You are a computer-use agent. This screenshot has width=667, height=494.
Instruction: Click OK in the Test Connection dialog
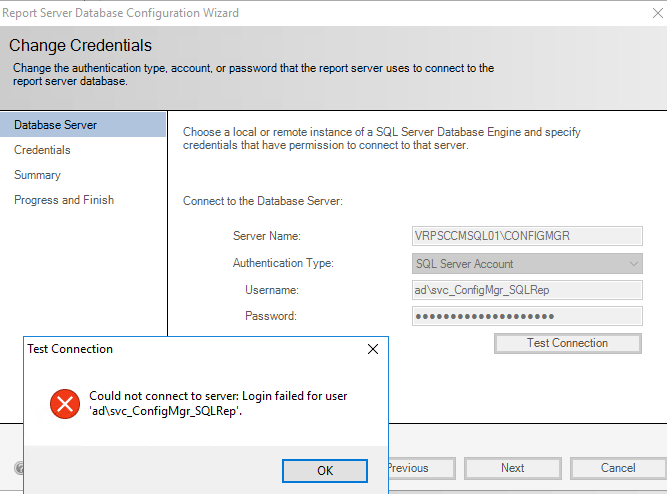(x=325, y=471)
